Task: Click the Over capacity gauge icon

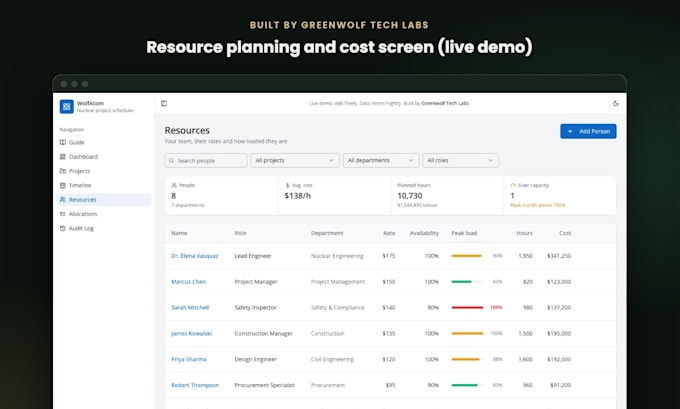Action: [513, 185]
